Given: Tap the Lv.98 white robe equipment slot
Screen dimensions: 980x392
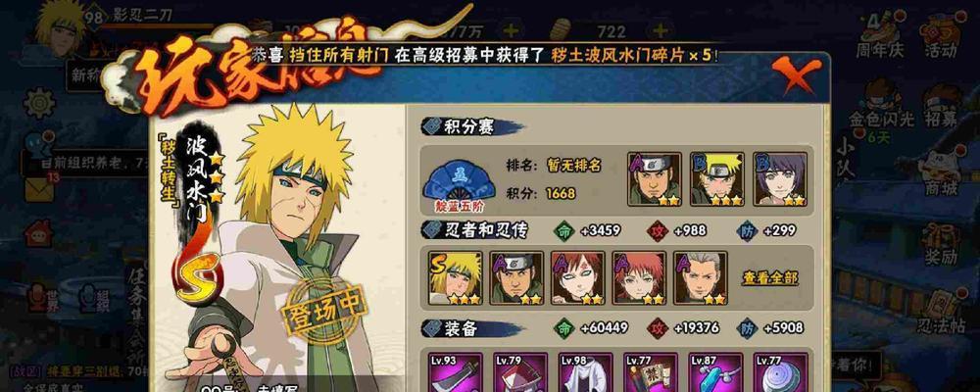Looking at the screenshot, I should tap(585, 372).
